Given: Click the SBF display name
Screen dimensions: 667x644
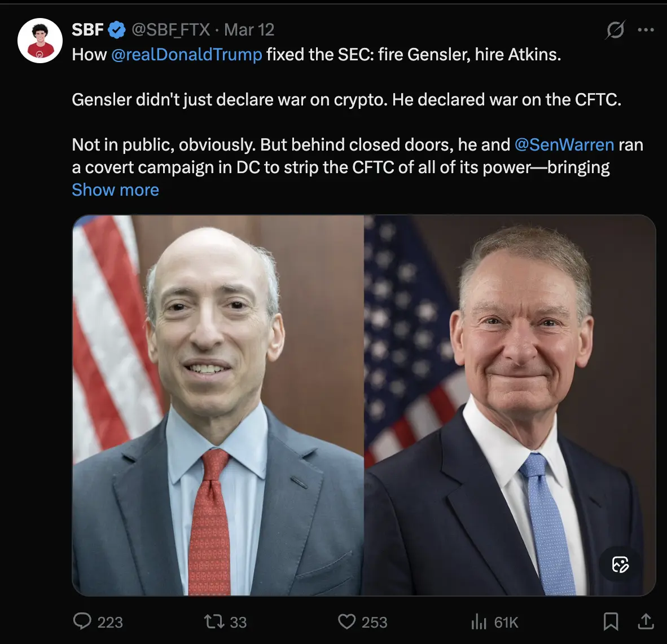Looking at the screenshot, I should (87, 30).
